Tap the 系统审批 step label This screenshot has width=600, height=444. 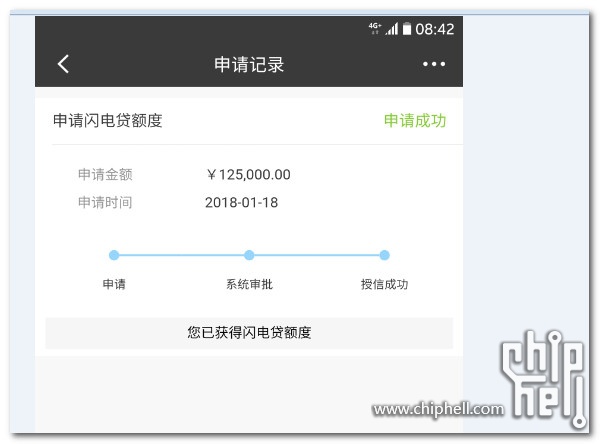(x=249, y=284)
